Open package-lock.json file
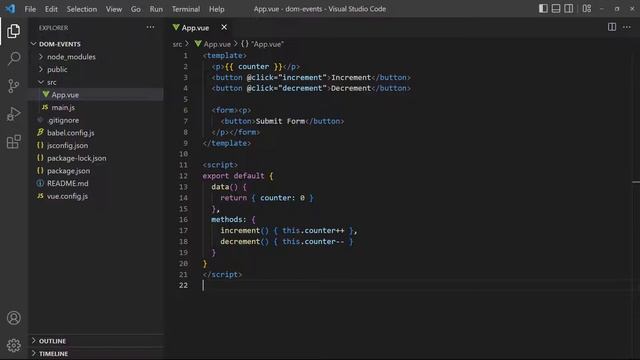This screenshot has height=360, width=640. (96, 158)
